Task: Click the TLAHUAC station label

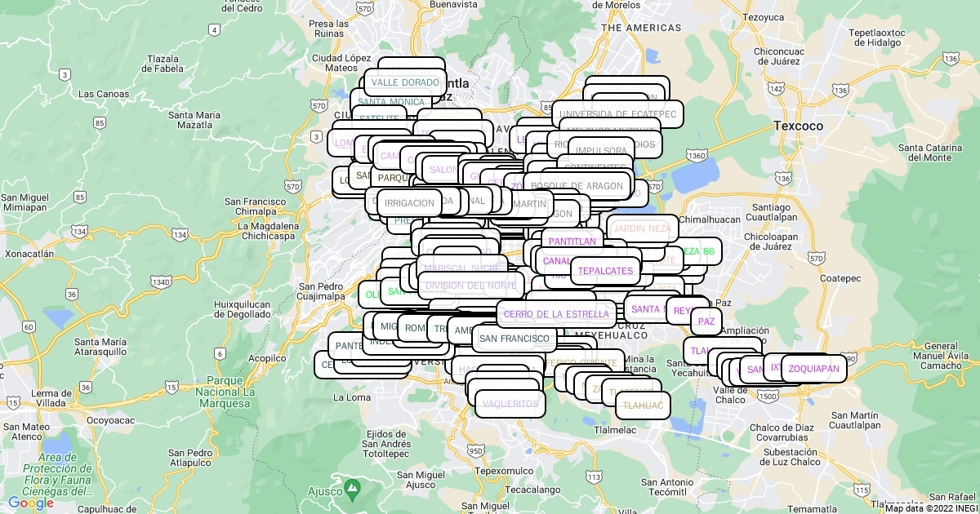Action: [x=643, y=405]
